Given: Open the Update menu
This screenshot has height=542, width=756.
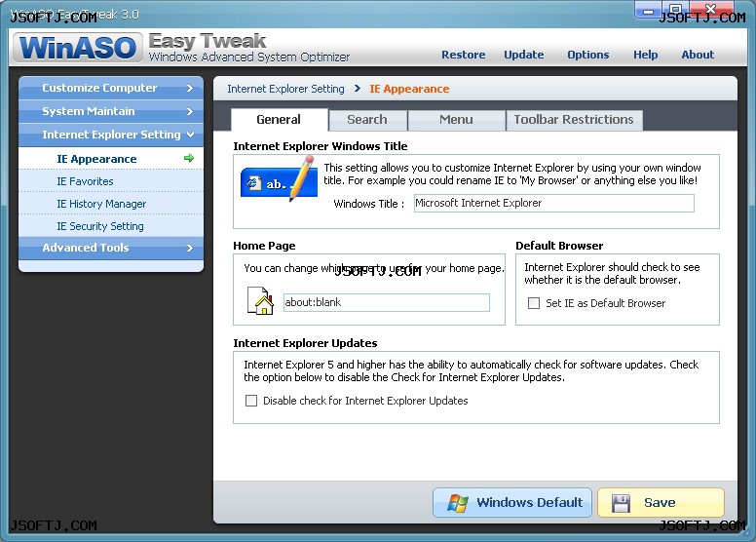Looking at the screenshot, I should point(523,55).
